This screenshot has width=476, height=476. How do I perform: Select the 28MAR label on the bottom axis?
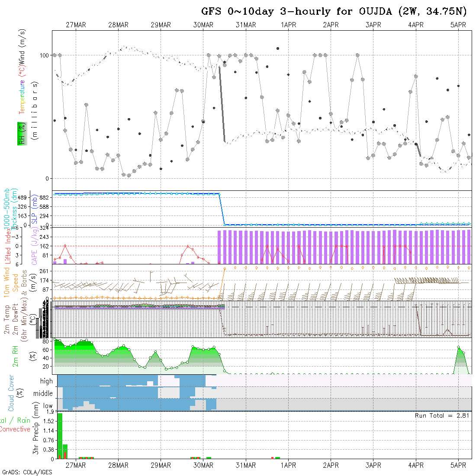pyautogui.click(x=119, y=465)
